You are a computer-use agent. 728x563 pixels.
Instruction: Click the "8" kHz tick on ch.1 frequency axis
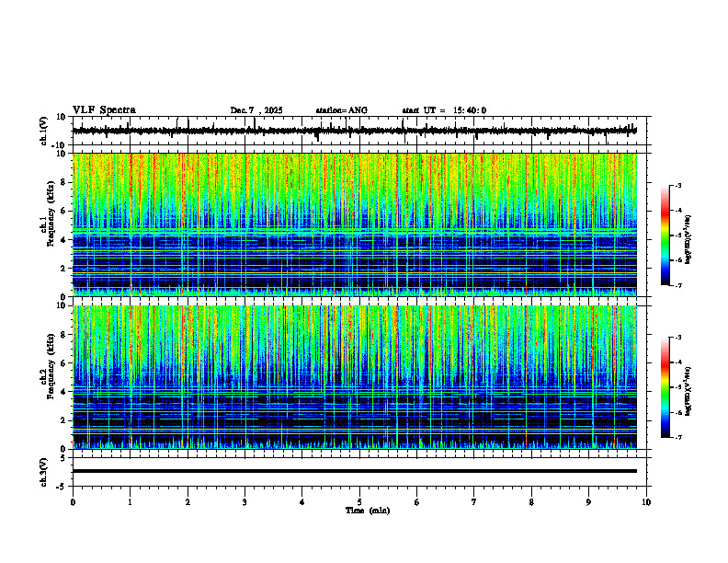click(x=64, y=182)
